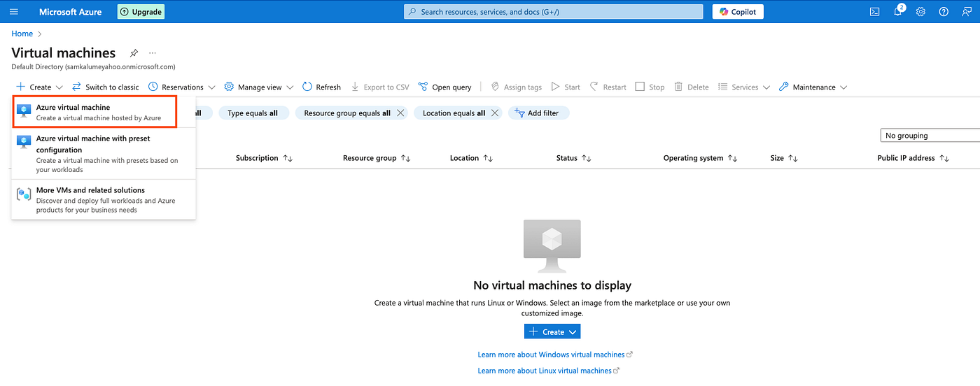Sort by Location column
This screenshot has width=980, height=386.
470,158
